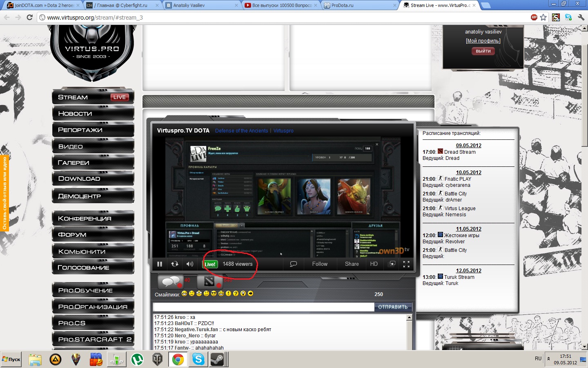The height and width of the screenshot is (368, 588).
Task: Open the Pro.Обучение menu item
Action: coord(93,290)
